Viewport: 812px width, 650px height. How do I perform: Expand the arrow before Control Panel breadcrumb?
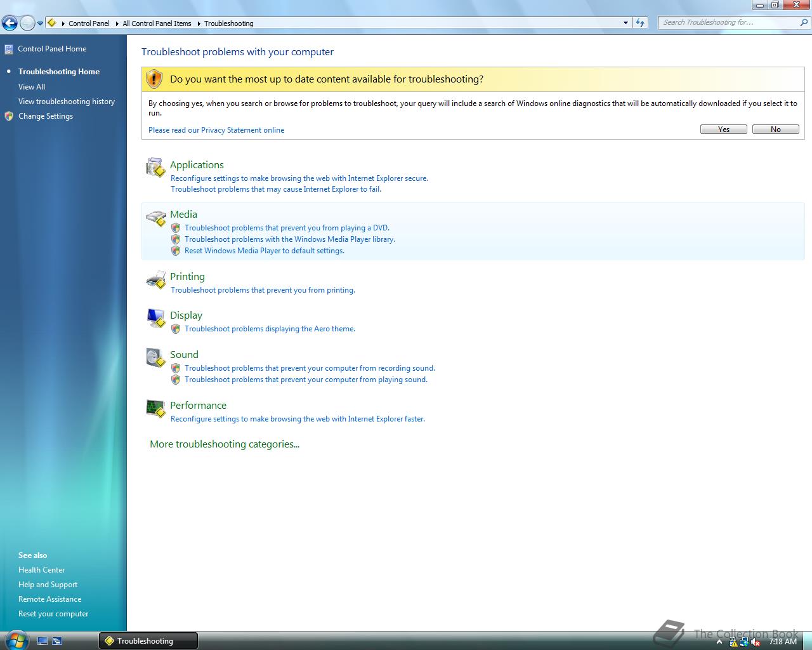coord(62,23)
